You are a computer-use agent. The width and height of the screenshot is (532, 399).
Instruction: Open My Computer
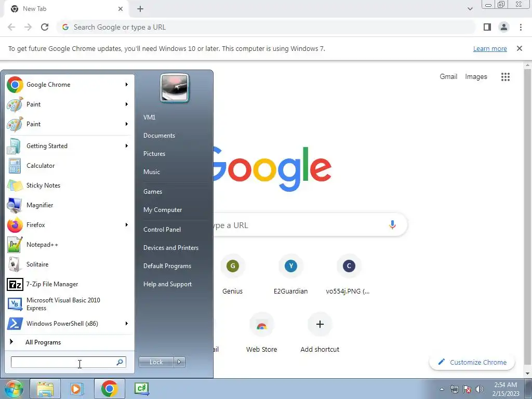click(163, 210)
